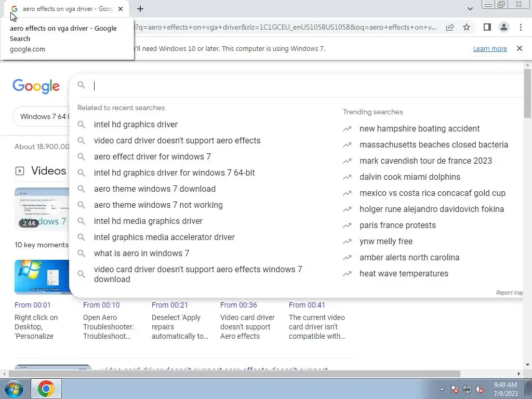The image size is (532, 399).
Task: Click the share page icon in address bar
Action: (x=450, y=28)
